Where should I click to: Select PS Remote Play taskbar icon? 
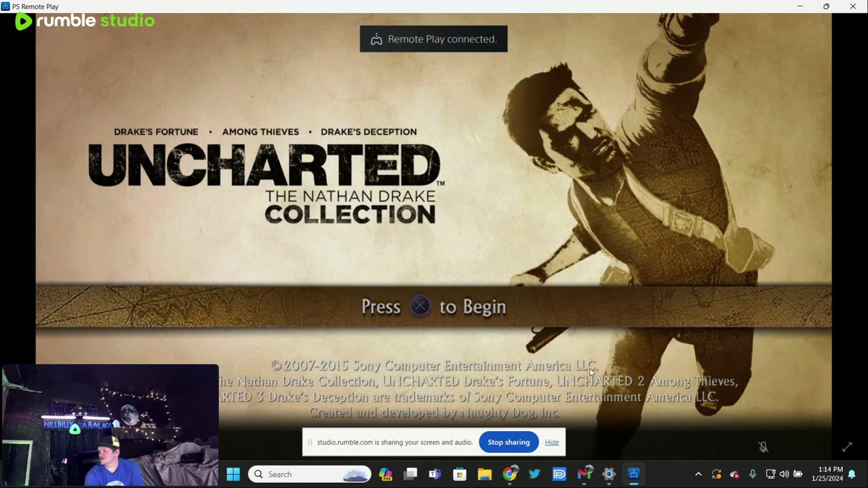pyautogui.click(x=634, y=474)
